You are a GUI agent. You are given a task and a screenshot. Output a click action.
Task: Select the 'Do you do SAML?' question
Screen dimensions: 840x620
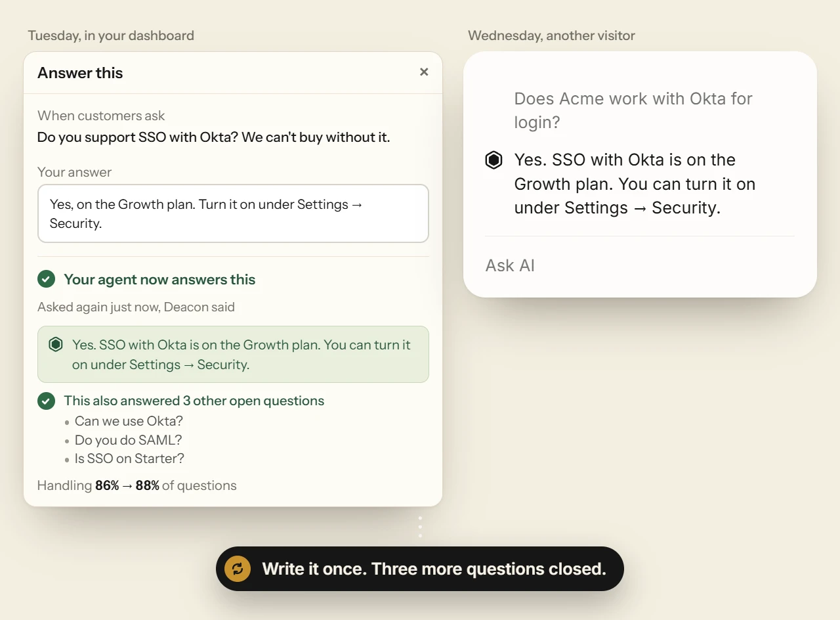pyautogui.click(x=128, y=440)
